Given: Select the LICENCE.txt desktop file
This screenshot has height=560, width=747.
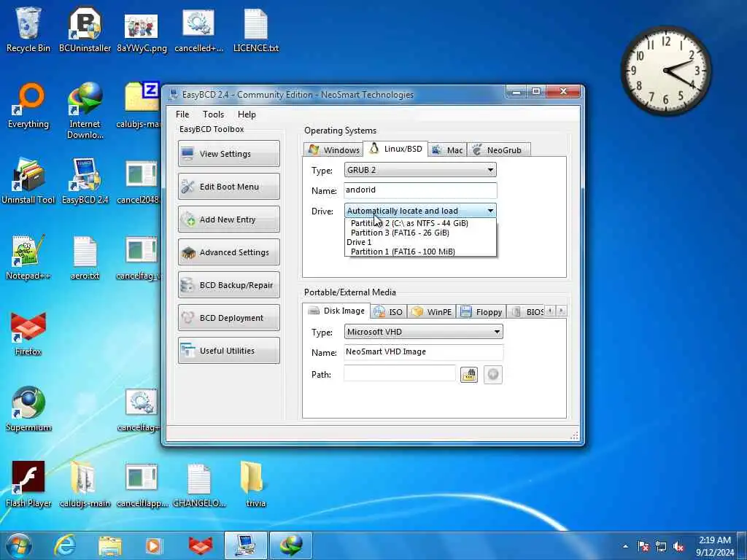Looking at the screenshot, I should (256, 31).
